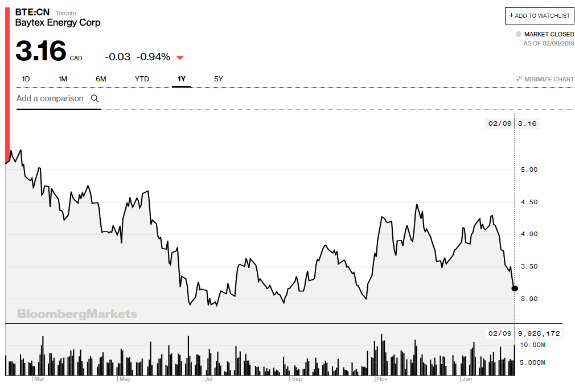Switch off the watchlist tracking via ADD TO WATCHLIST
This screenshot has width=575, height=392.
pyautogui.click(x=540, y=15)
